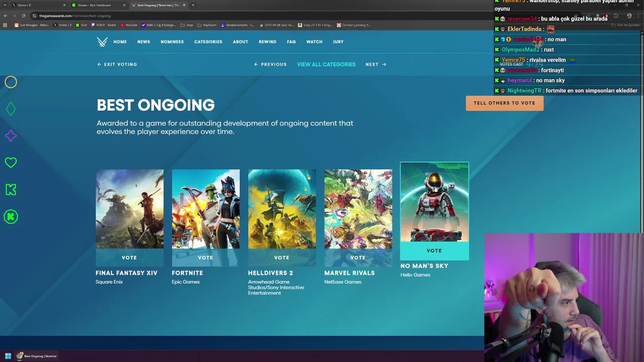Image resolution: width=644 pixels, height=362 pixels.
Task: Close the Home / X browser tab
Action: pos(63,5)
